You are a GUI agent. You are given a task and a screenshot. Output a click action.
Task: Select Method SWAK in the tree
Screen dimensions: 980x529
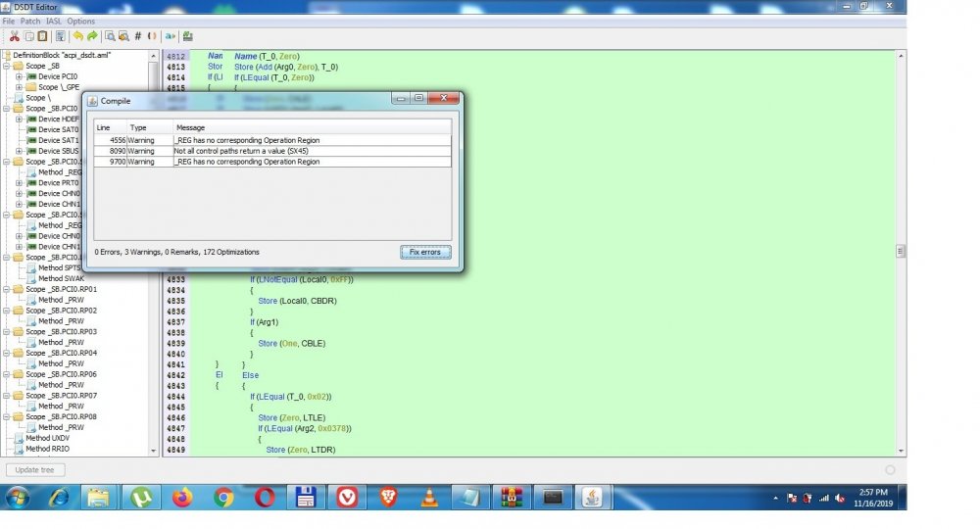(x=61, y=278)
